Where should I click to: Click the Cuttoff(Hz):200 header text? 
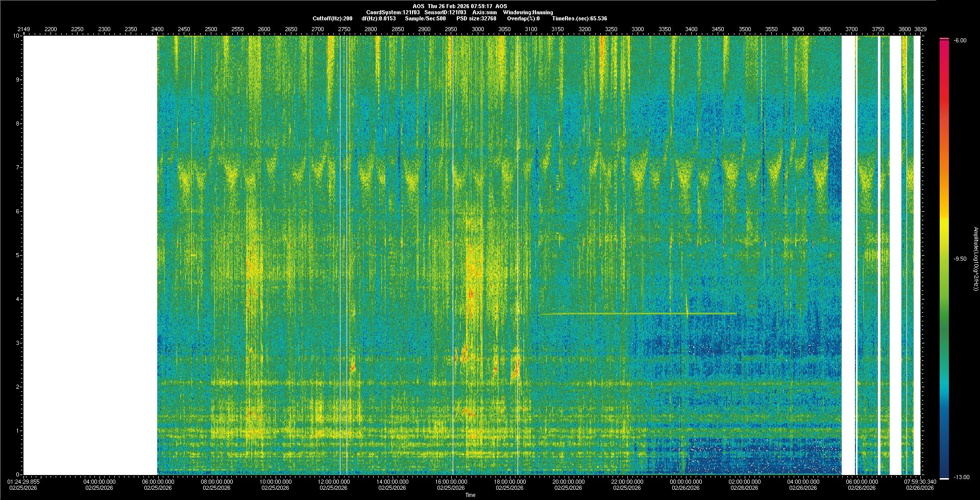coord(332,18)
